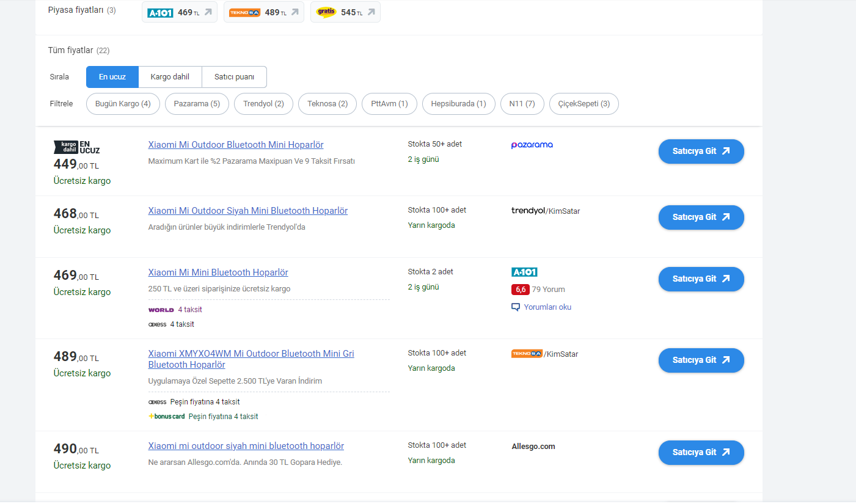Filter offers by PttAvm (1)
The height and width of the screenshot is (504, 856).
[389, 104]
